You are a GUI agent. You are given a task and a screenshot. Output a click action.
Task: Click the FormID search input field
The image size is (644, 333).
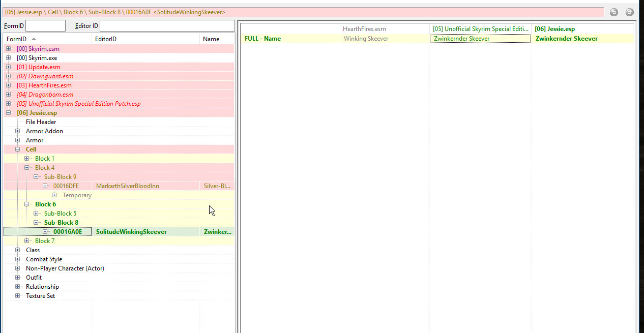pos(45,26)
